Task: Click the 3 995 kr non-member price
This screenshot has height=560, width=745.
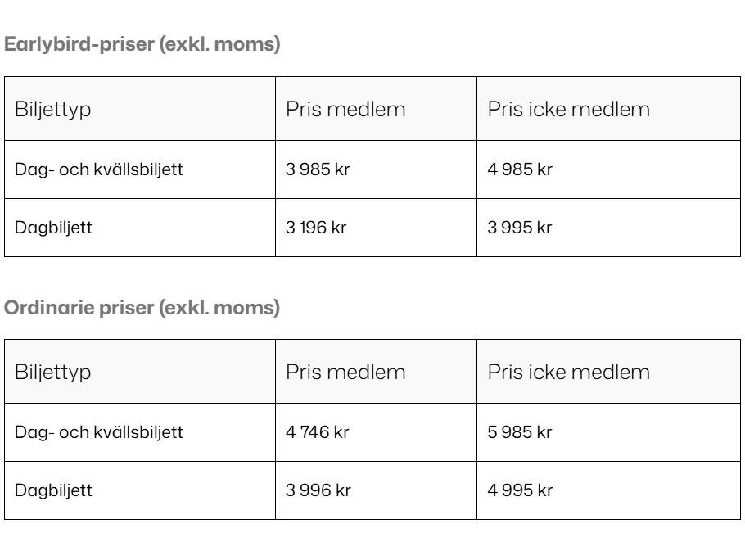Action: pyautogui.click(x=519, y=228)
